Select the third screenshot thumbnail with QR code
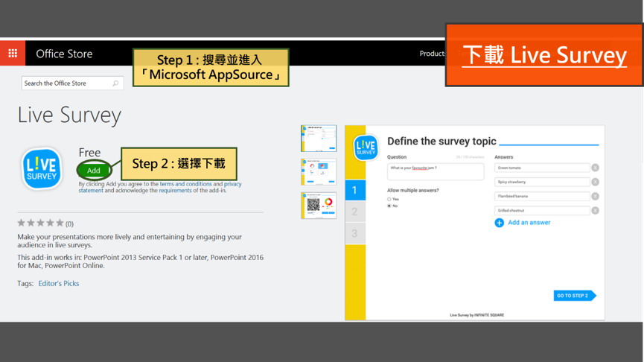644x362 pixels. pyautogui.click(x=319, y=205)
